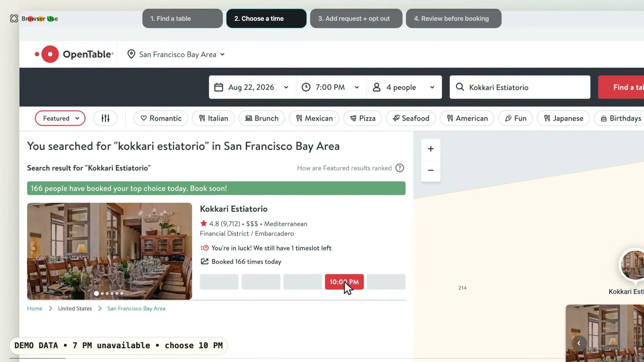Image resolution: width=644 pixels, height=362 pixels.
Task: Click the United States breadcrumb
Action: pos(75,308)
